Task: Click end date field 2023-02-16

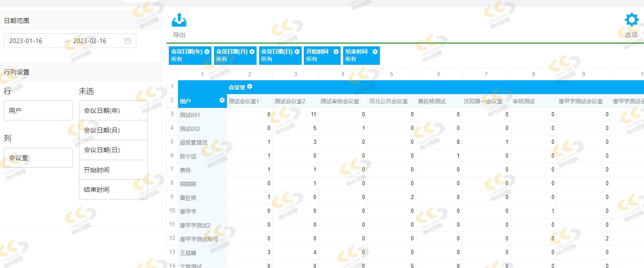Action: pos(90,41)
